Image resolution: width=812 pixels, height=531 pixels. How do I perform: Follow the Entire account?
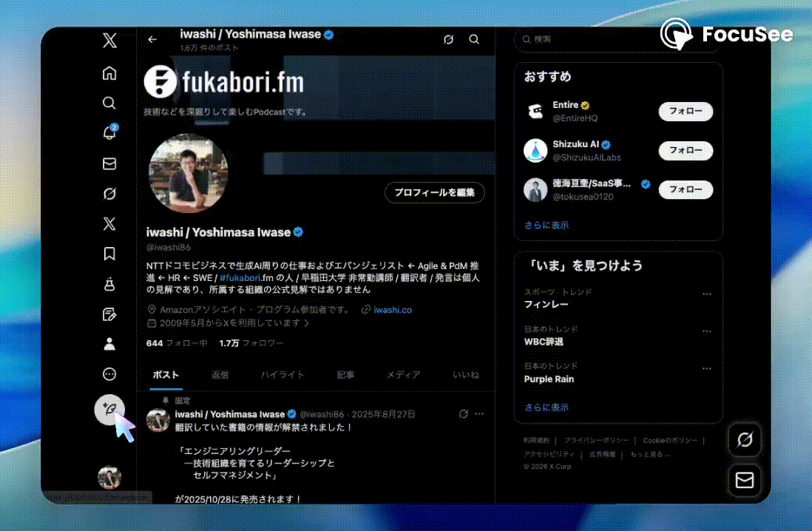click(685, 112)
